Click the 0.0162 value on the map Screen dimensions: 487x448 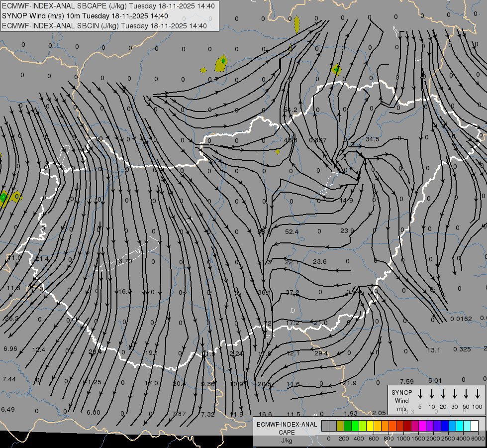tap(461, 319)
